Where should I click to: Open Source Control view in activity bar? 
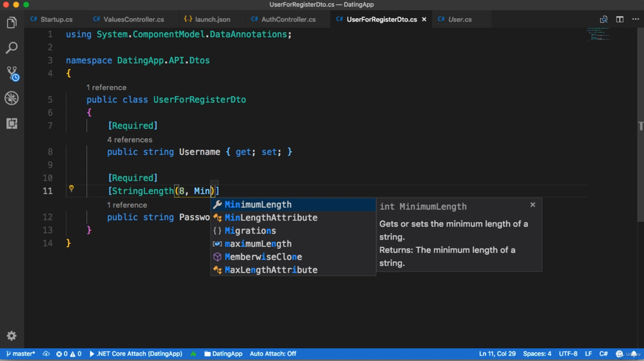[x=12, y=73]
